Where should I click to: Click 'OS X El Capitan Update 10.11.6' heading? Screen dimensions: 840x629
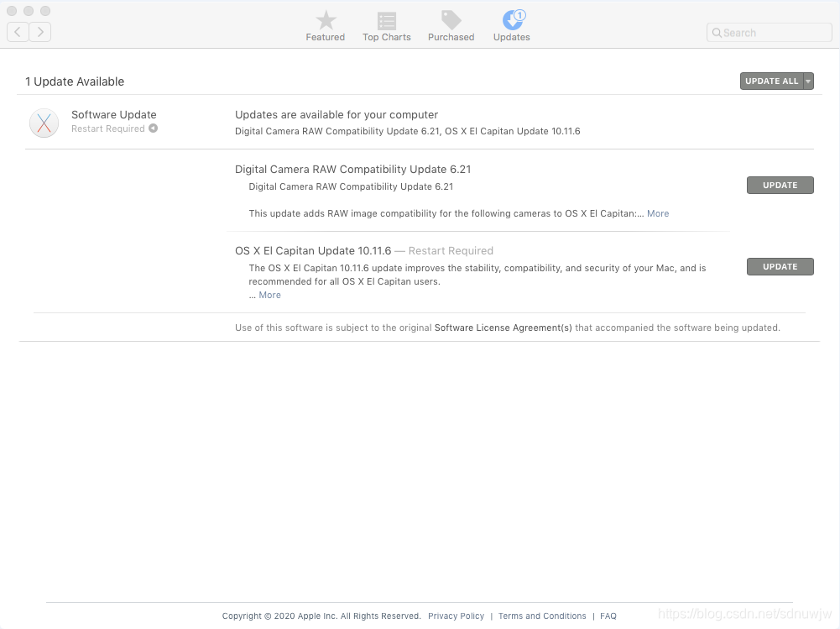click(313, 251)
